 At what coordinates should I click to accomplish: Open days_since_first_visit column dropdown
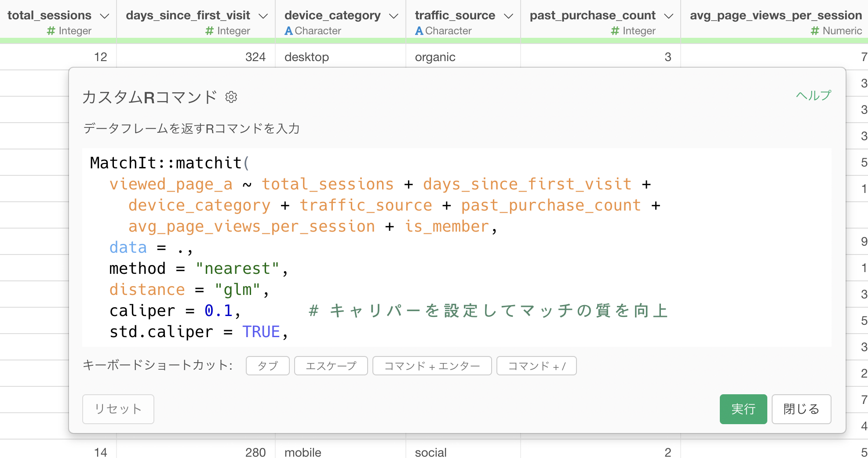click(263, 16)
